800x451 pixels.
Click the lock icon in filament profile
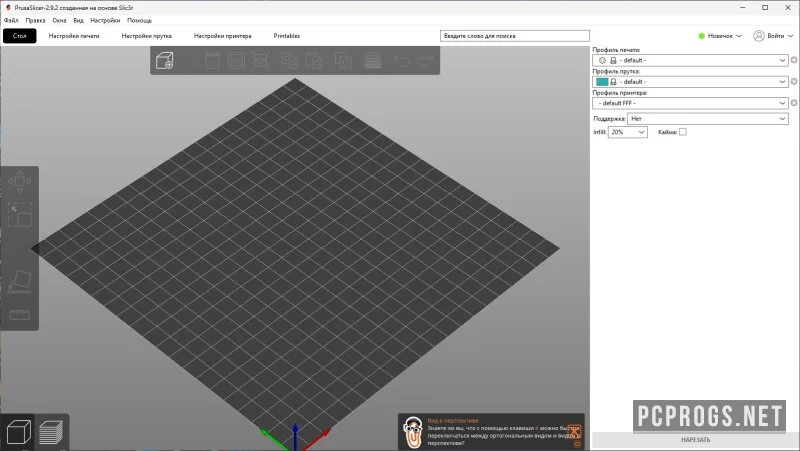(x=613, y=82)
